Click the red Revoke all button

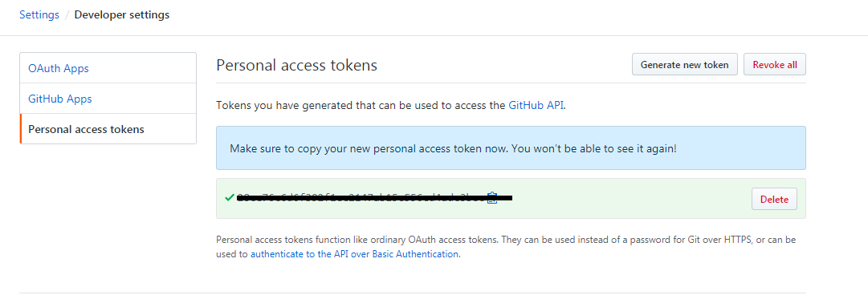[x=774, y=65]
